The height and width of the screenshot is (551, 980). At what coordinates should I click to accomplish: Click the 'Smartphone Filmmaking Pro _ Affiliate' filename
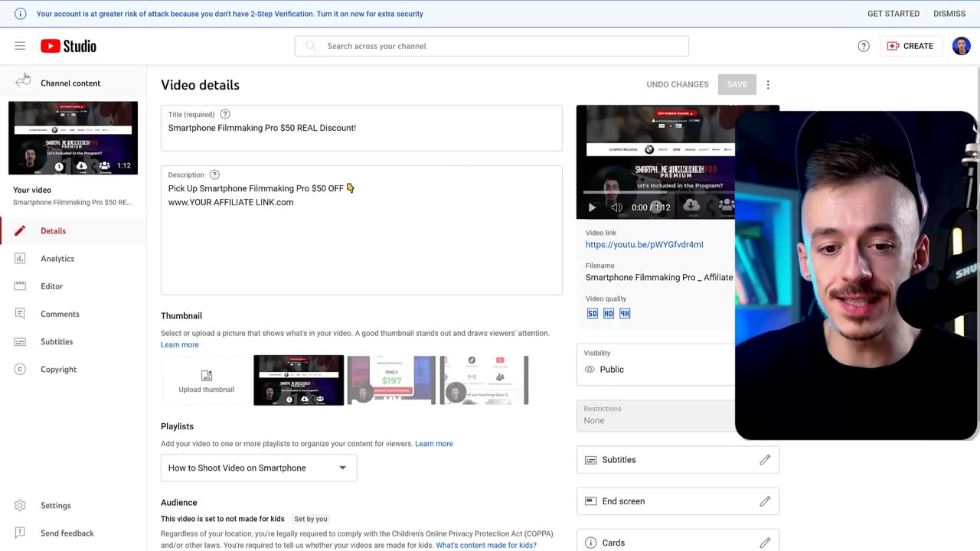pyautogui.click(x=659, y=278)
